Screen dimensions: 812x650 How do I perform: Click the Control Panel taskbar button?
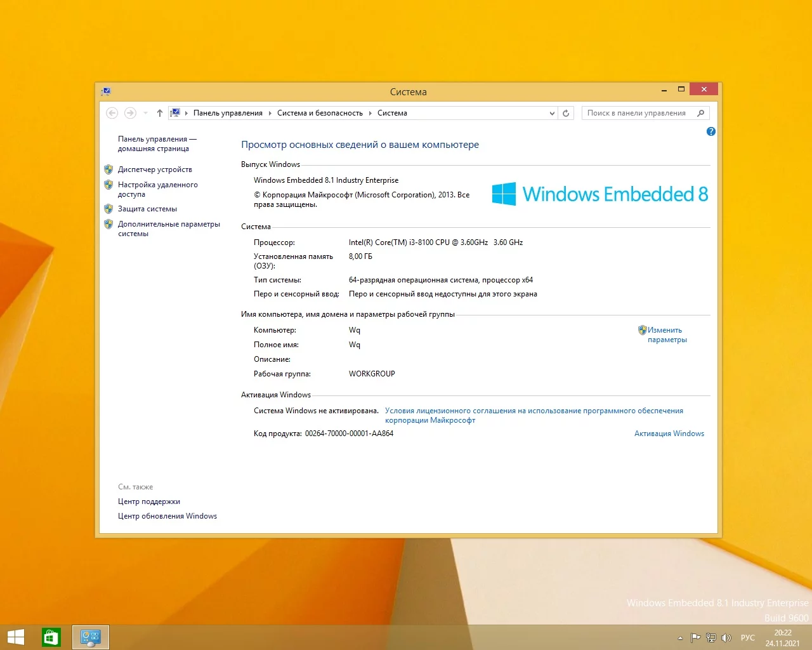coord(91,637)
